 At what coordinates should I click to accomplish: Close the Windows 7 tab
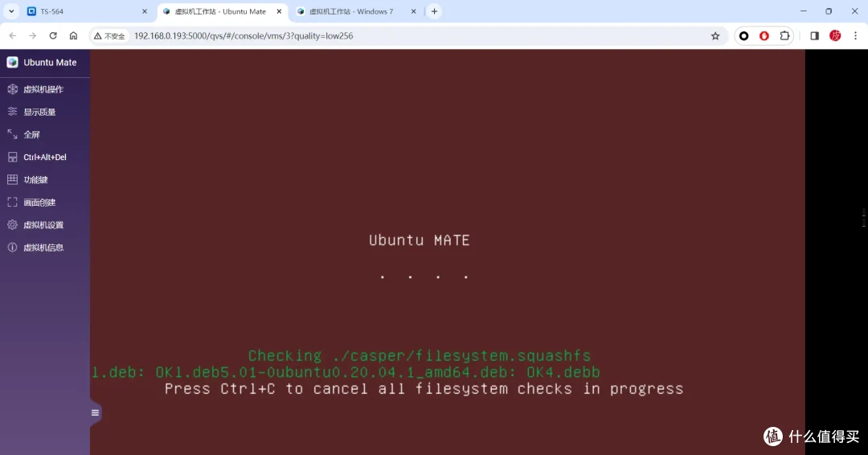tap(413, 11)
